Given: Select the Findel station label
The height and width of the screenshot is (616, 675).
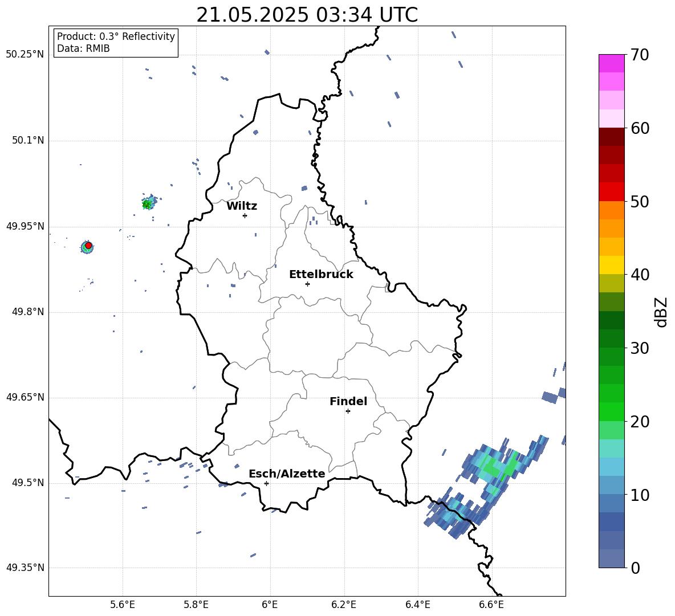Looking at the screenshot, I should tap(348, 401).
